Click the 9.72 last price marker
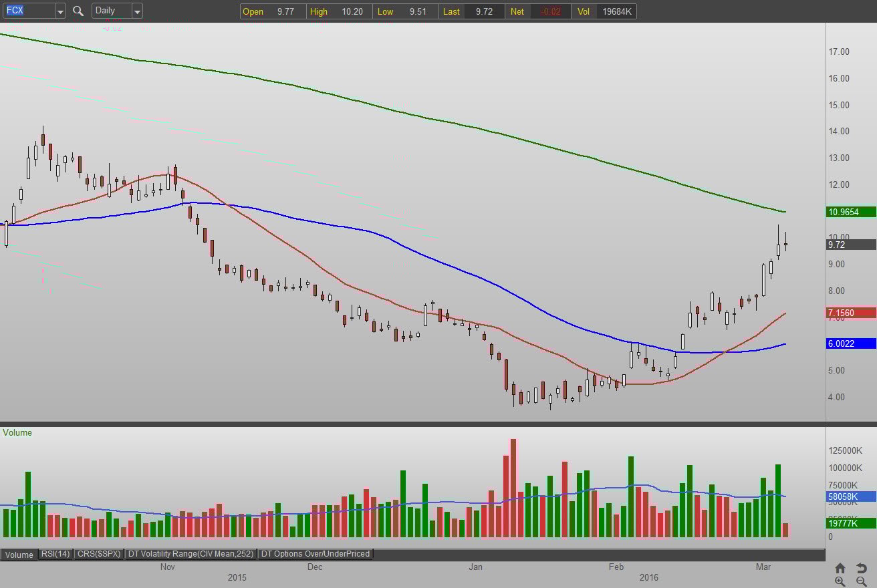The height and width of the screenshot is (588, 877). (x=851, y=245)
